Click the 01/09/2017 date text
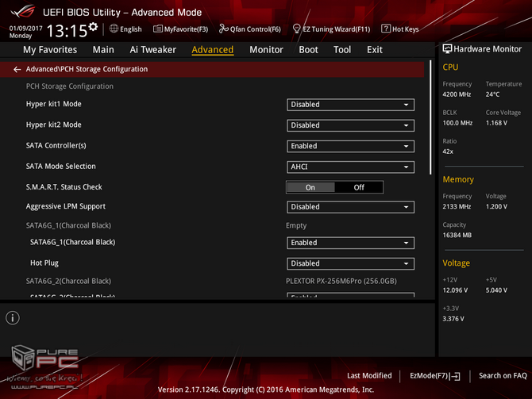Screen dimensions: 532x399 (25, 29)
